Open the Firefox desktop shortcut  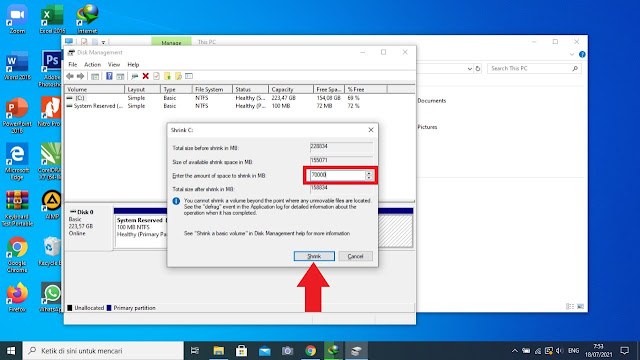[x=17, y=298]
